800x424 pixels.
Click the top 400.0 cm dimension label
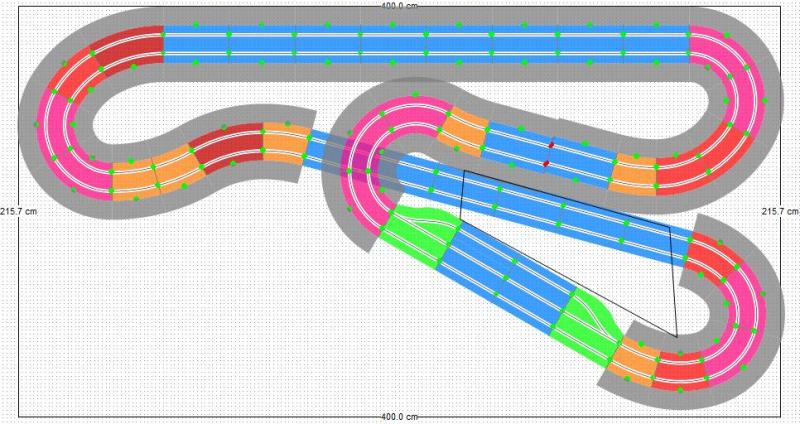tap(400, 6)
